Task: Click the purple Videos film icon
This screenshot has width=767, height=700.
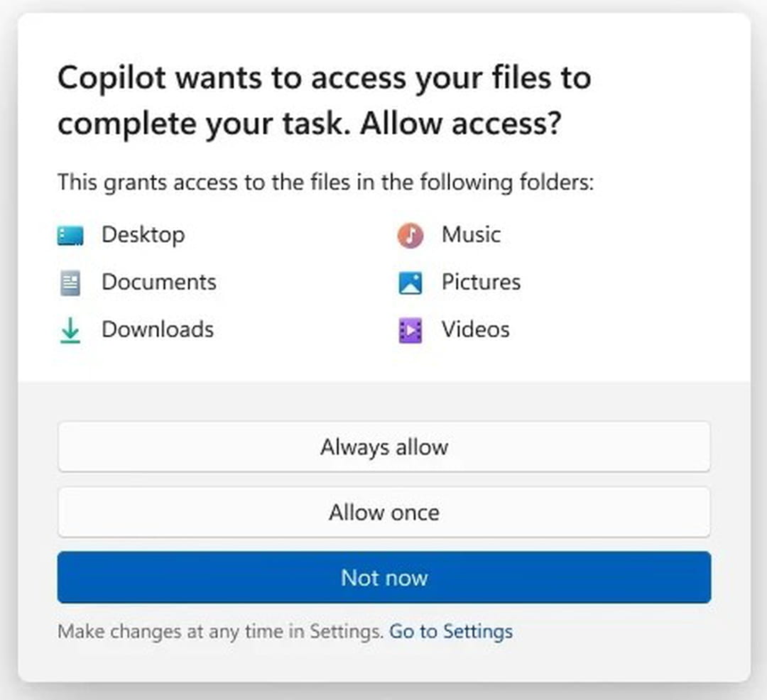Action: [x=410, y=331]
